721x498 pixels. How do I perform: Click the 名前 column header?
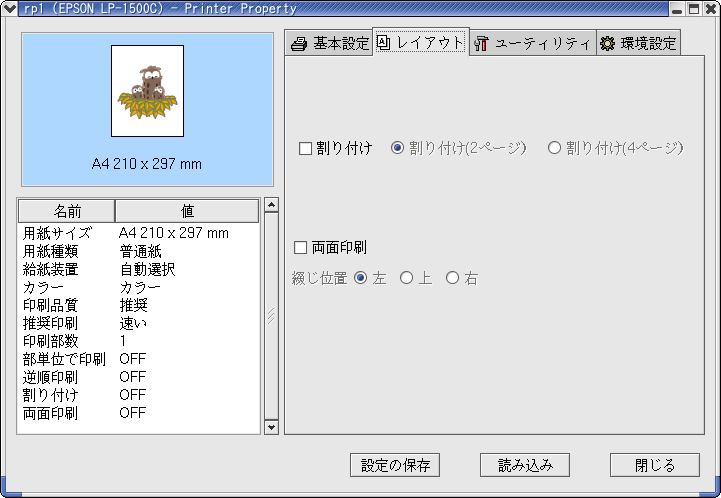click(67, 210)
